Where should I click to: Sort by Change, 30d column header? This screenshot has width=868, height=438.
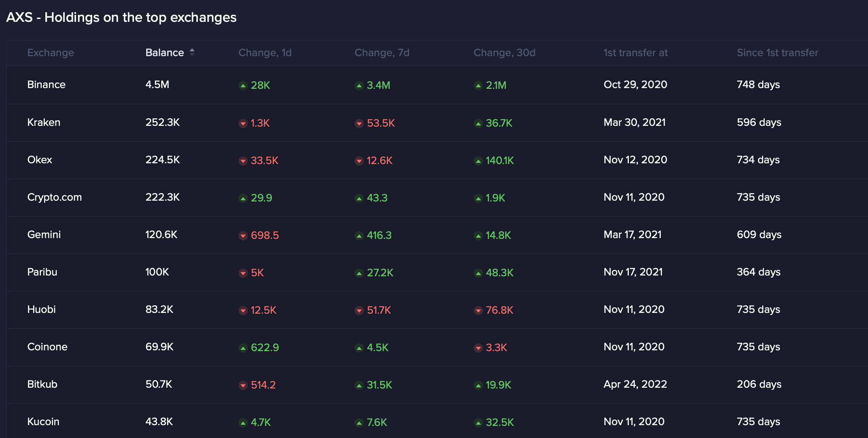504,53
